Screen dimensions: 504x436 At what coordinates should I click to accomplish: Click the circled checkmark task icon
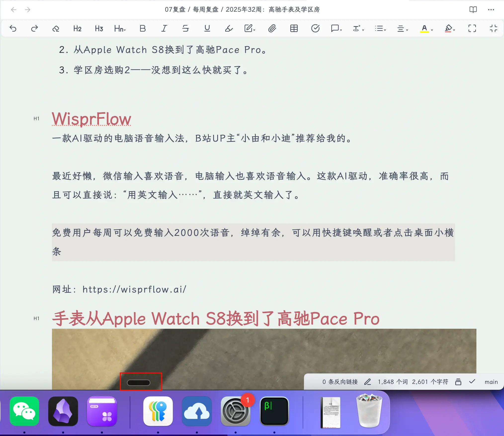(x=315, y=29)
